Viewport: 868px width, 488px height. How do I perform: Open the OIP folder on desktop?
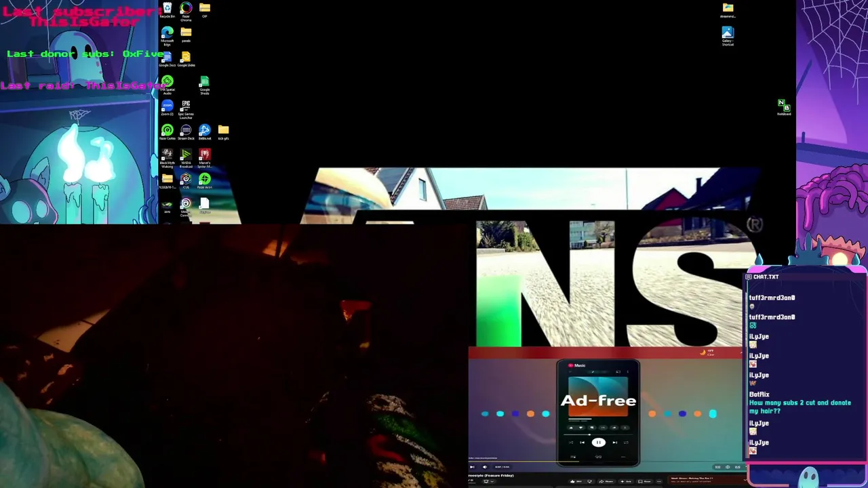pyautogui.click(x=205, y=9)
